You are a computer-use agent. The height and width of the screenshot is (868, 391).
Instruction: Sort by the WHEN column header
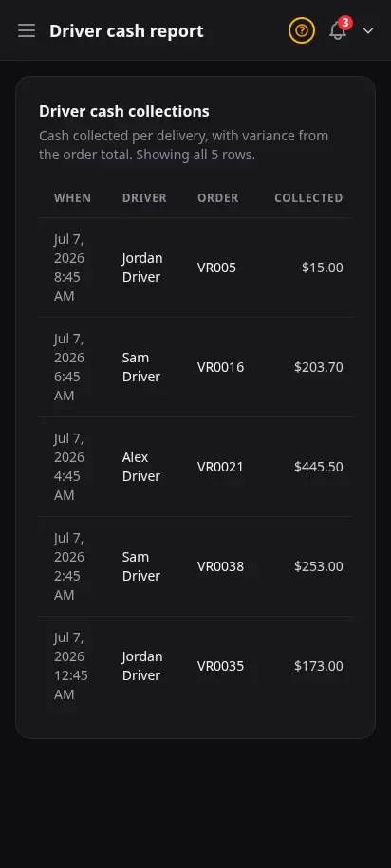72,198
